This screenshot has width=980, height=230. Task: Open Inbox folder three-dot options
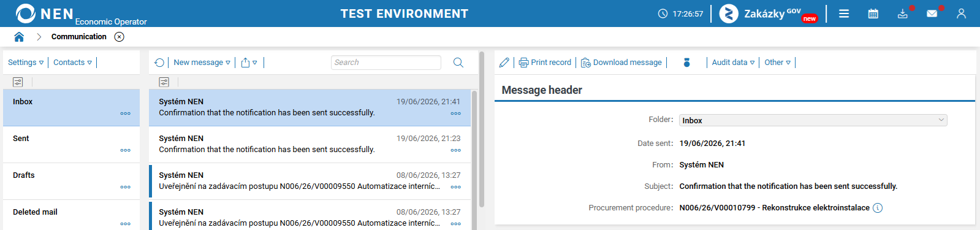pos(126,113)
